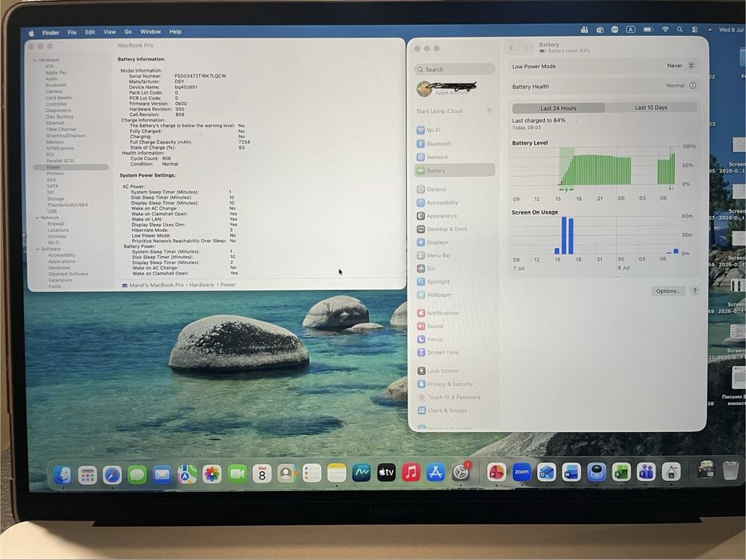Go back in System Settings

pyautogui.click(x=511, y=47)
